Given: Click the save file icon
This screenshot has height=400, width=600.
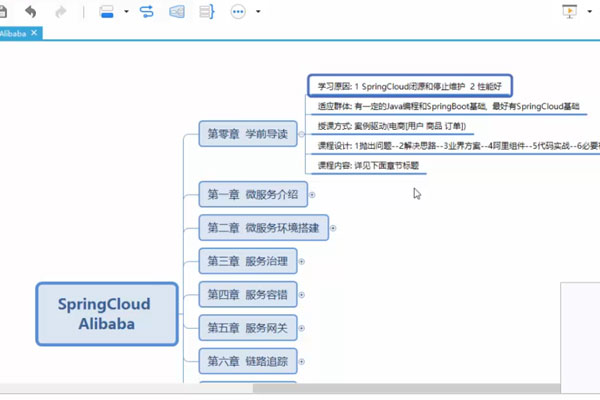Looking at the screenshot, I should 3,12.
